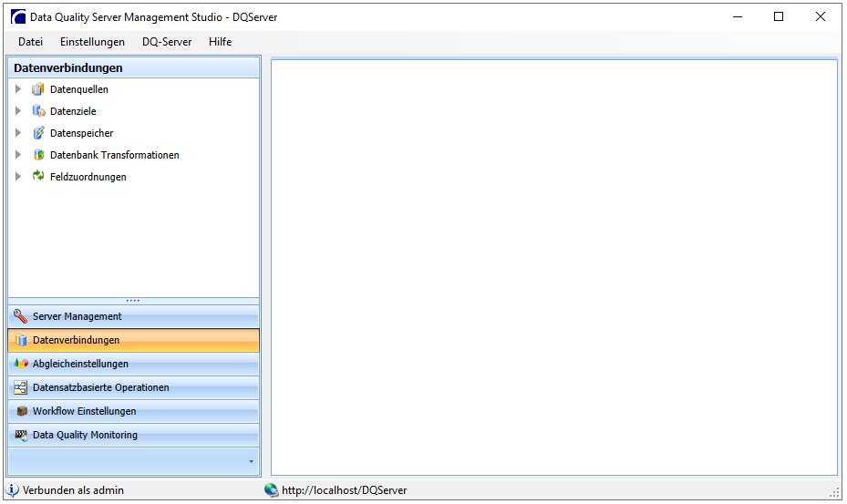
Task: Click the Datenziele tree icon
Action: point(38,111)
